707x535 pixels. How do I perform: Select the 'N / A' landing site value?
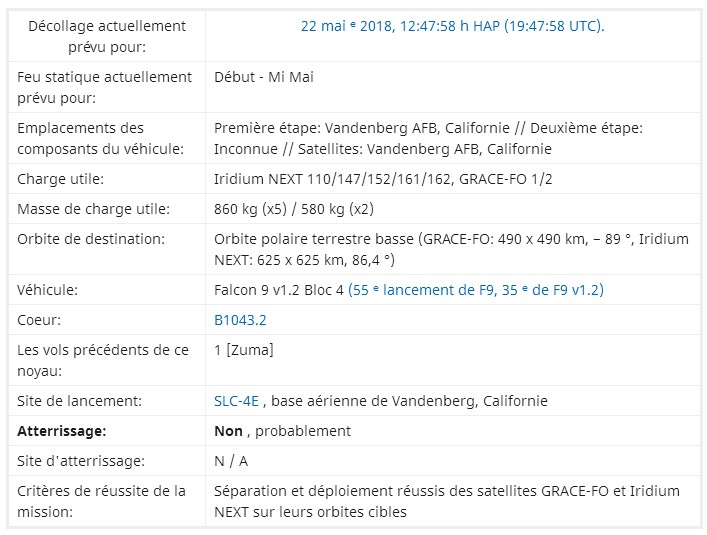[232, 461]
